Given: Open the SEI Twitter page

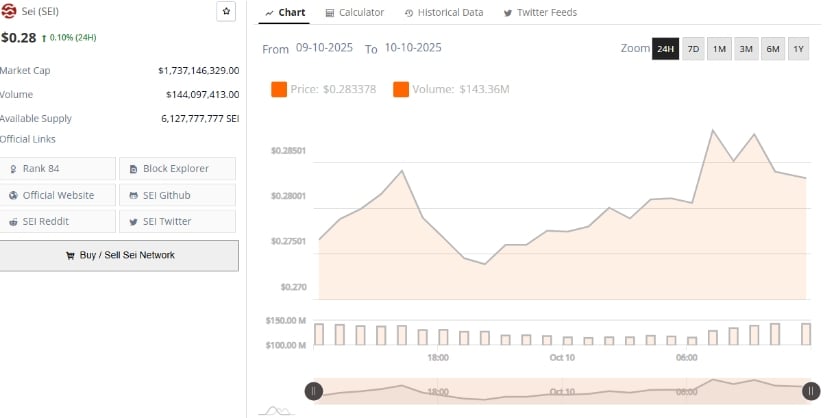Looking at the screenshot, I should click(177, 221).
